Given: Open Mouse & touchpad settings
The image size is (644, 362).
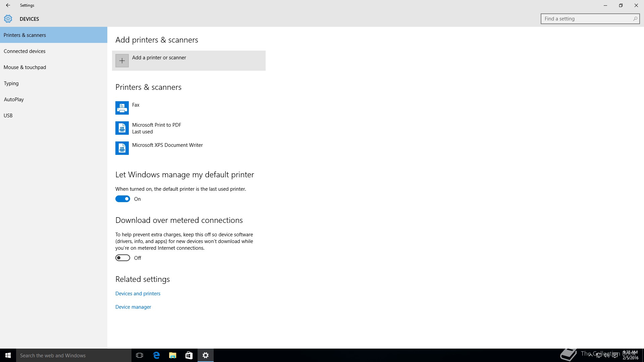Looking at the screenshot, I should click(x=54, y=67).
